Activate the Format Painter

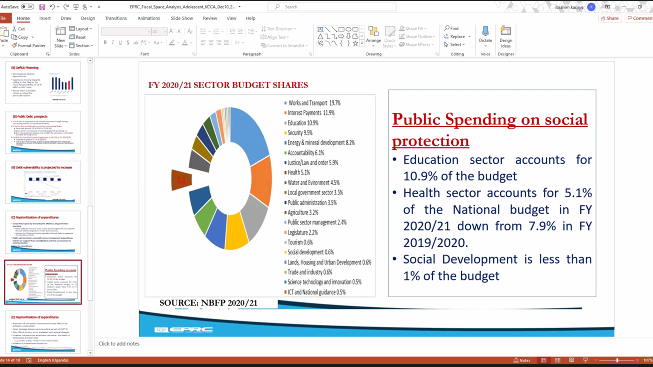(28, 45)
